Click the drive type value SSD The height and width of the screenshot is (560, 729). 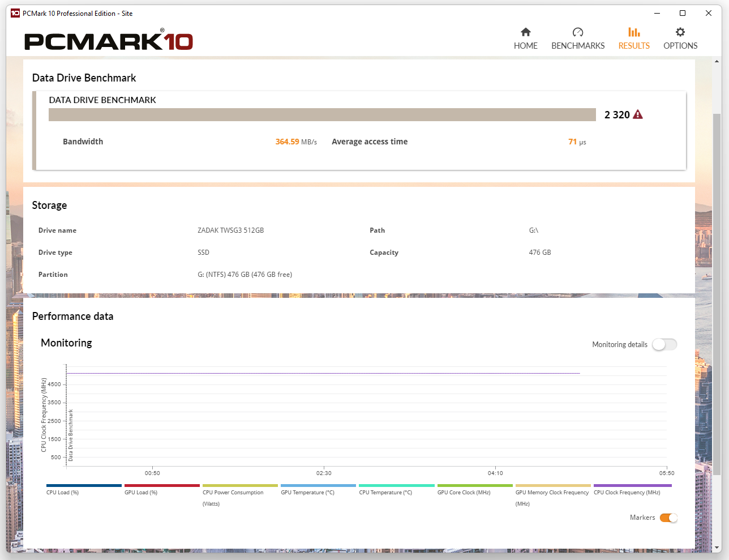click(204, 253)
